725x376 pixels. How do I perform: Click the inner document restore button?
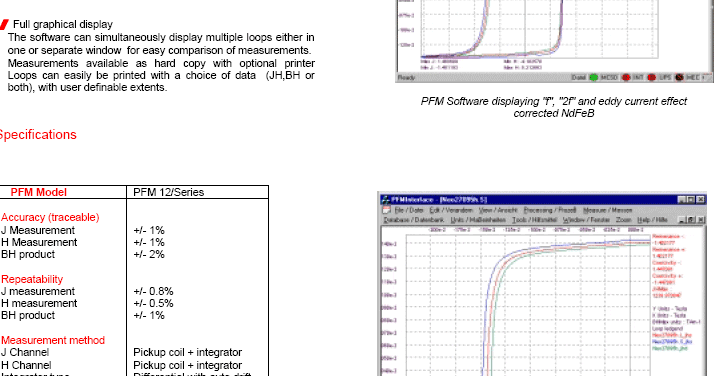click(692, 220)
